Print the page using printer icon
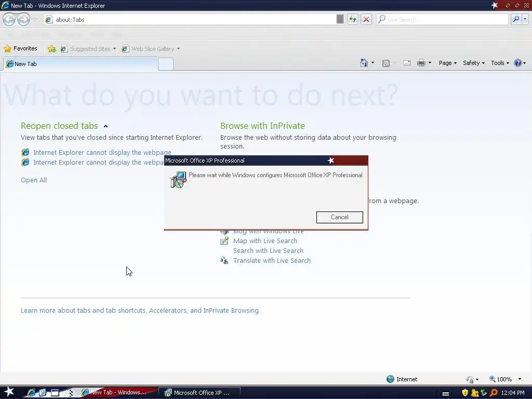Screen dimensions: 532x399 pyautogui.click(x=421, y=63)
